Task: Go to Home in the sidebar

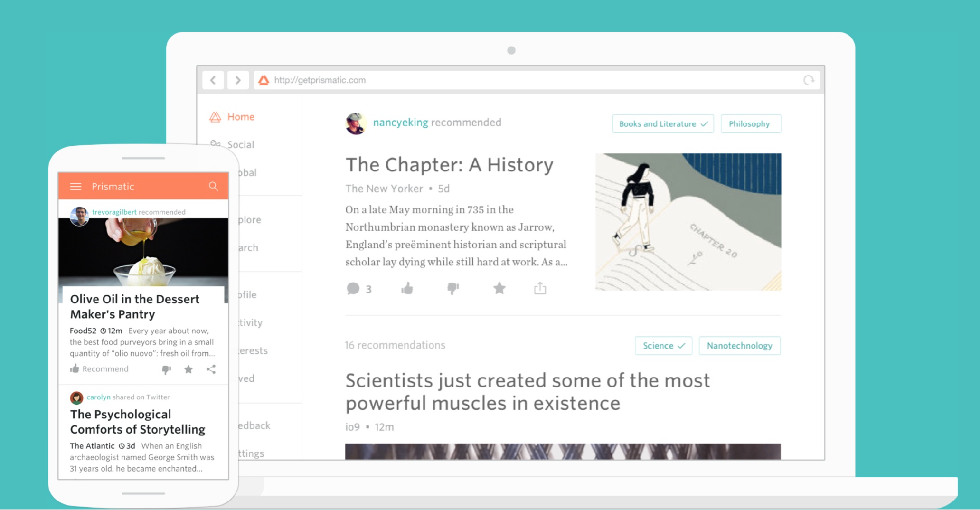Action: [240, 117]
